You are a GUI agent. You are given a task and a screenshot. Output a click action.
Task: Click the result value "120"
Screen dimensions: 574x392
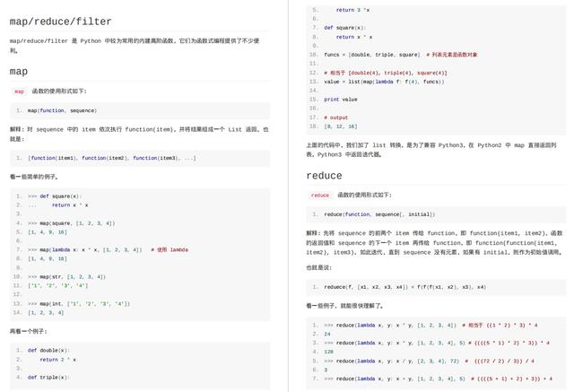point(328,352)
